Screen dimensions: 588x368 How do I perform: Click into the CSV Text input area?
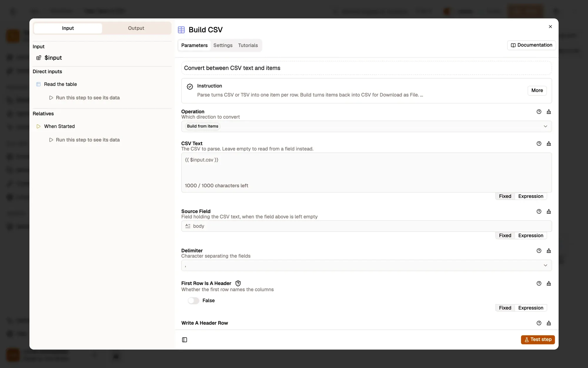click(x=366, y=173)
